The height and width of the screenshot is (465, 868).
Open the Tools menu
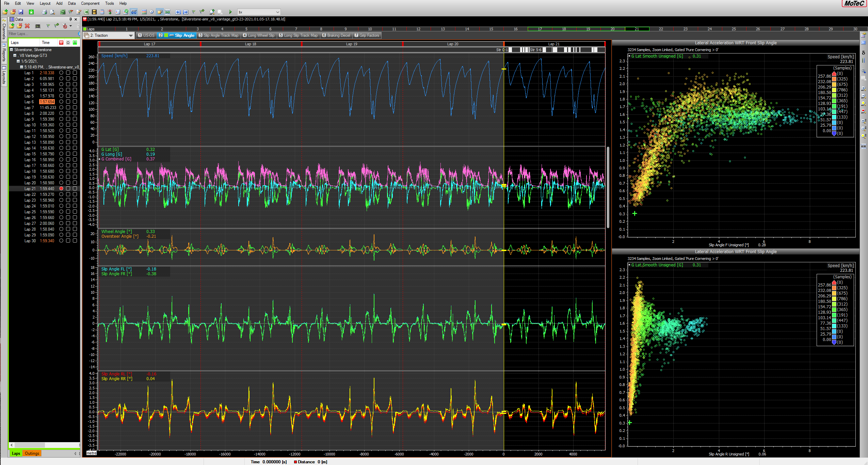[109, 3]
